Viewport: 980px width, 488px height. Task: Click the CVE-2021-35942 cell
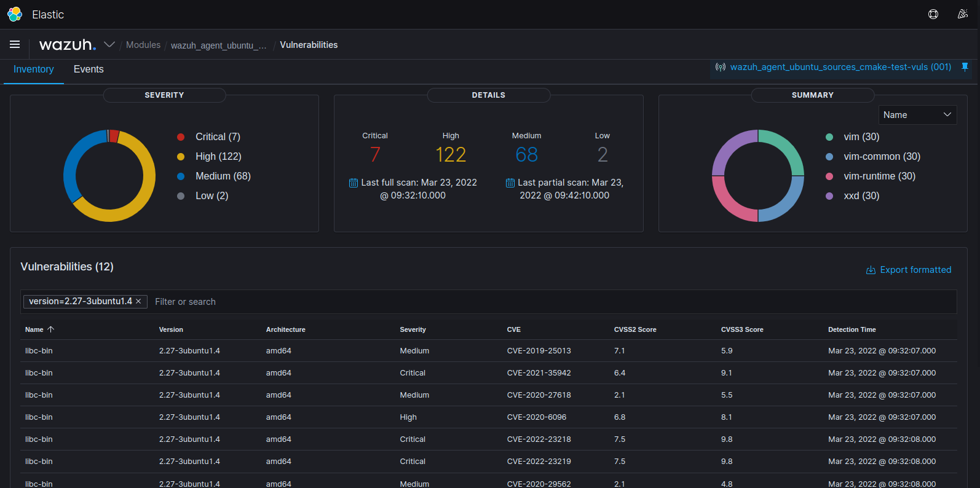pyautogui.click(x=539, y=373)
